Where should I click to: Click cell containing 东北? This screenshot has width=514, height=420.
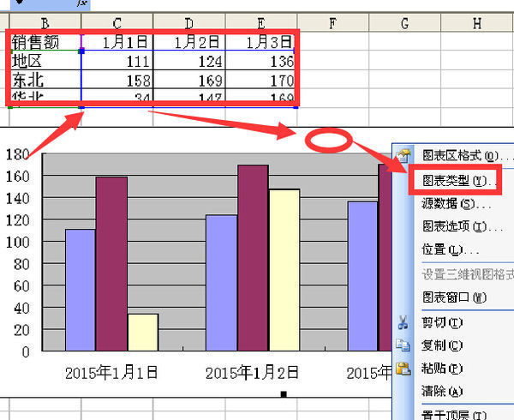45,80
